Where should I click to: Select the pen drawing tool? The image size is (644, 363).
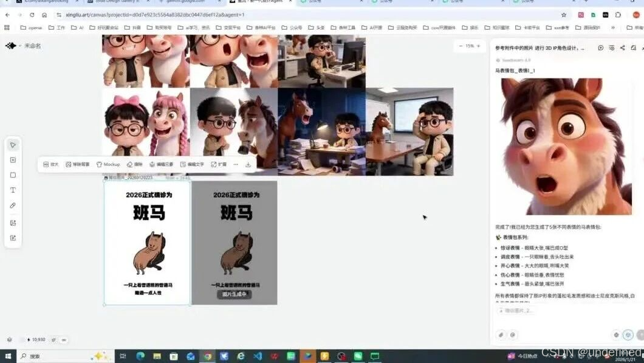click(13, 206)
